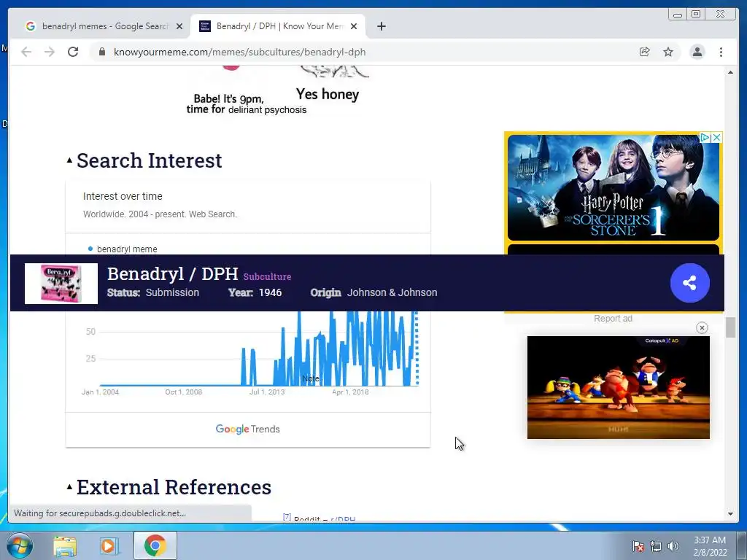
Task: Click the Report ad link
Action: coord(613,319)
